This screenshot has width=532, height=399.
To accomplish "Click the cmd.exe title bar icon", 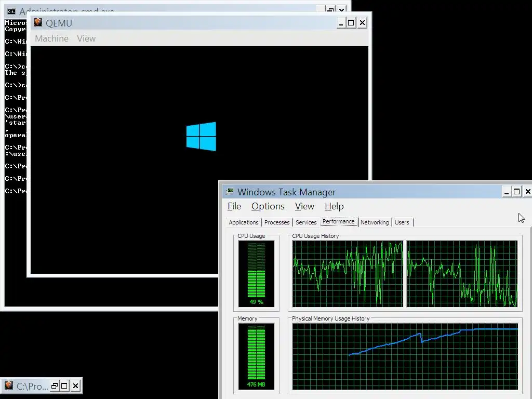I will coord(11,11).
